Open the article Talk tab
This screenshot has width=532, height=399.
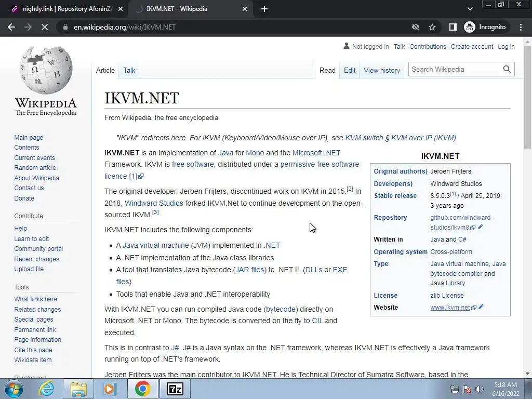click(x=129, y=70)
